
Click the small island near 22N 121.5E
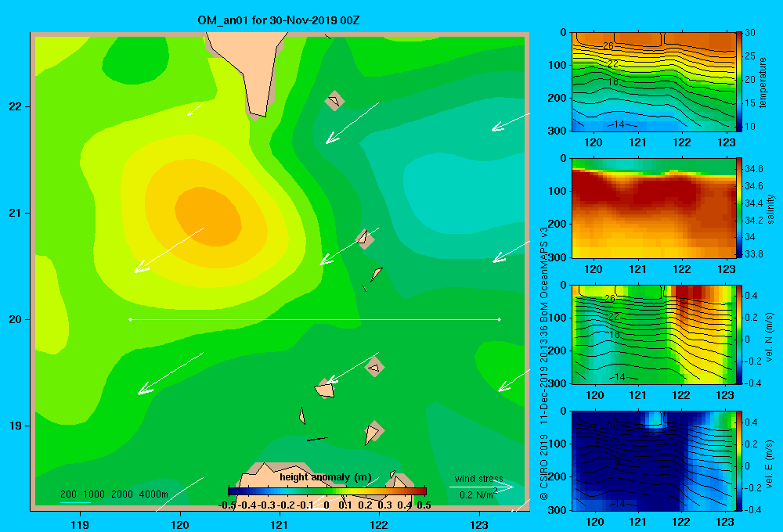334,101
